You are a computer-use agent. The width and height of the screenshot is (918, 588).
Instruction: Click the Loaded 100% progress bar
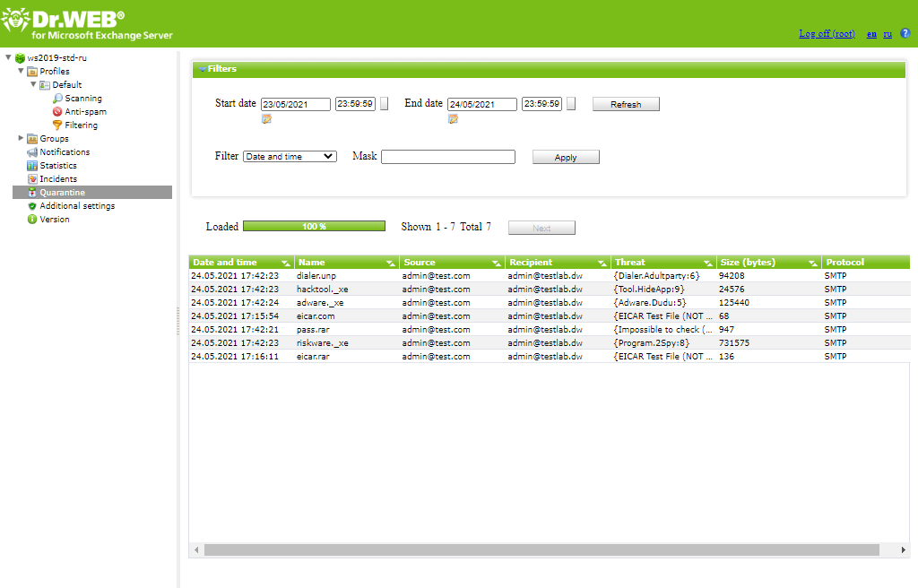click(x=314, y=226)
